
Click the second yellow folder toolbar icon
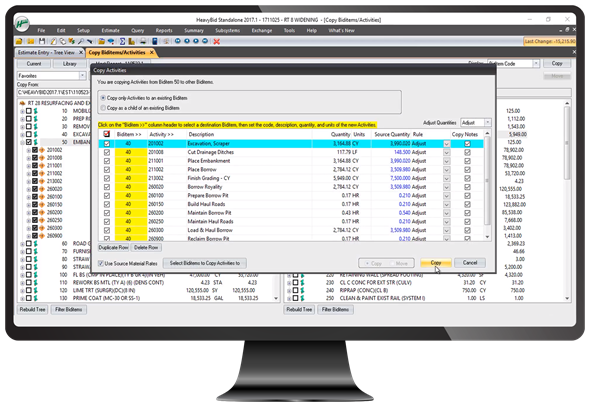(30, 41)
